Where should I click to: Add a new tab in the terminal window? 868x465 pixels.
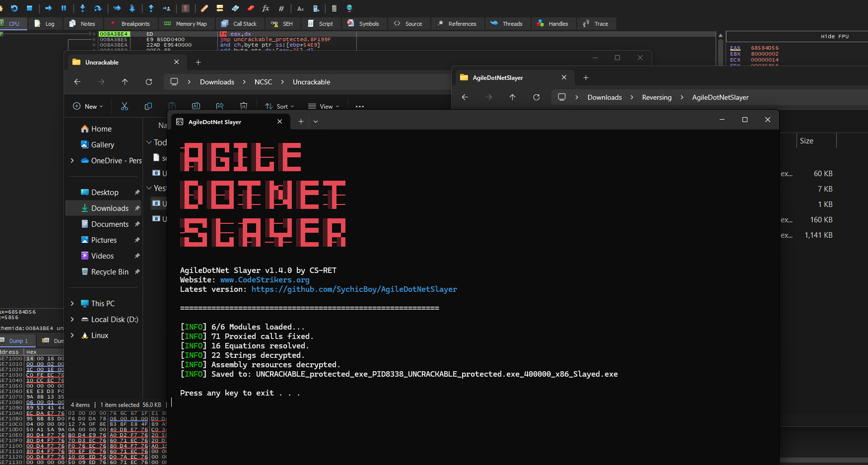tap(301, 122)
